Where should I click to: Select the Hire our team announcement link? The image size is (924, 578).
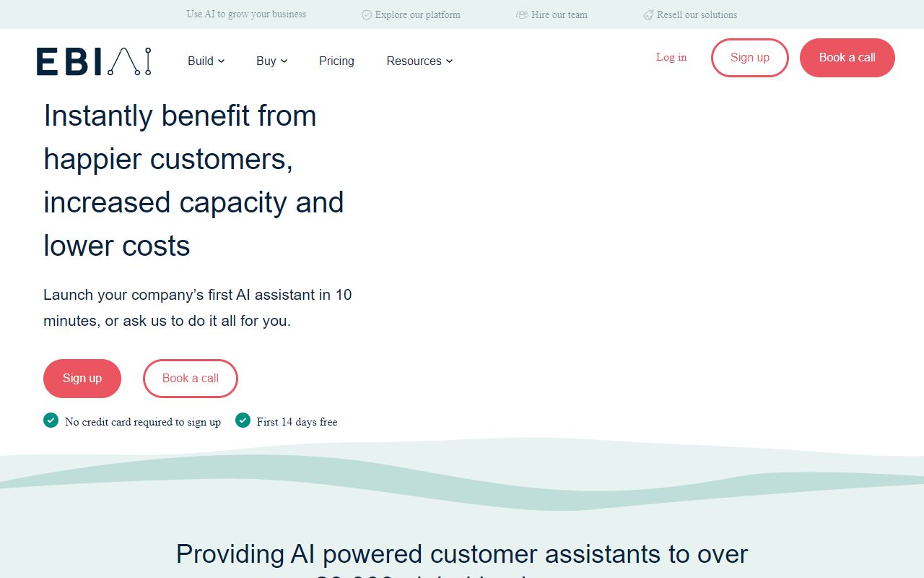coord(559,14)
